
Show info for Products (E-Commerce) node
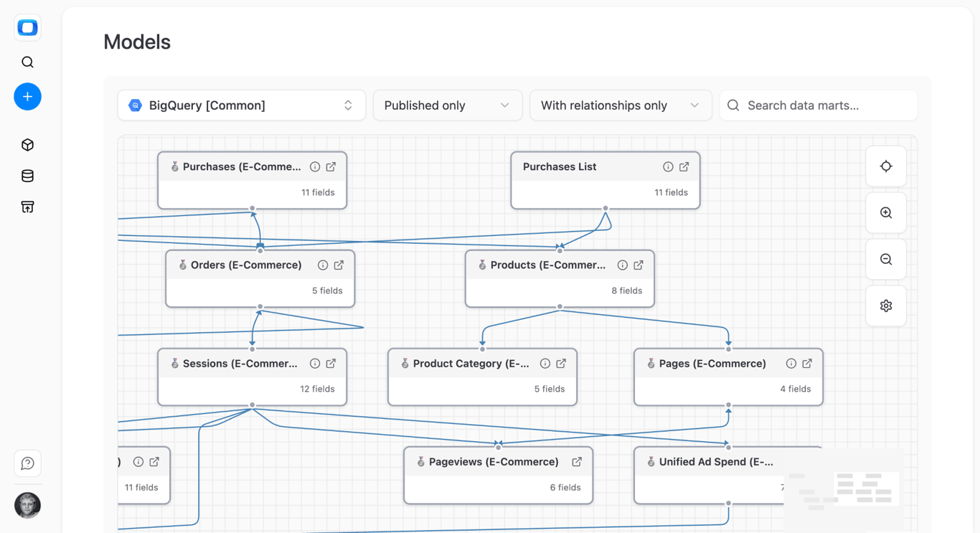click(622, 265)
